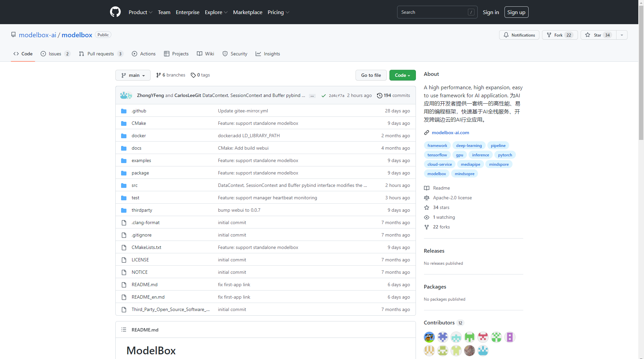
Task: Open the examples folder
Action: pyautogui.click(x=141, y=161)
